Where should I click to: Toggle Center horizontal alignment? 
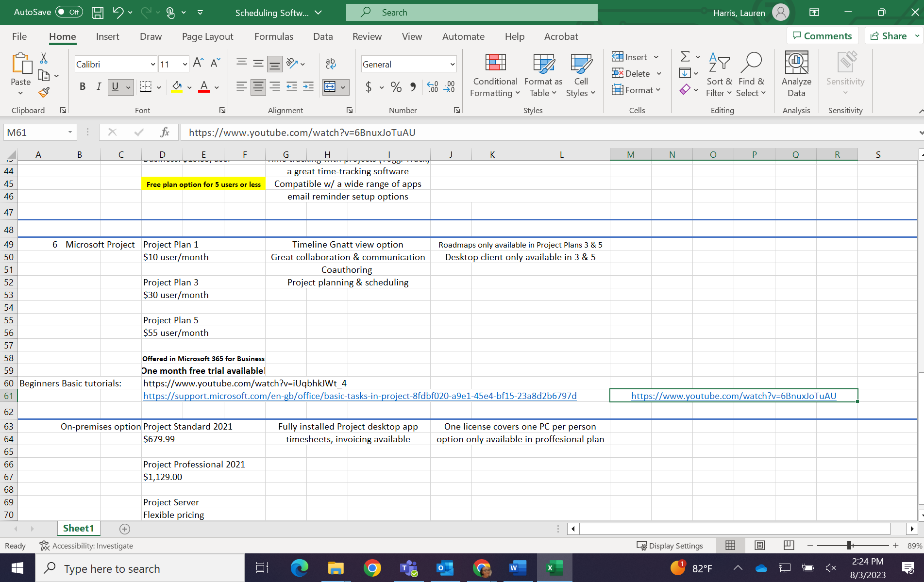pyautogui.click(x=258, y=87)
